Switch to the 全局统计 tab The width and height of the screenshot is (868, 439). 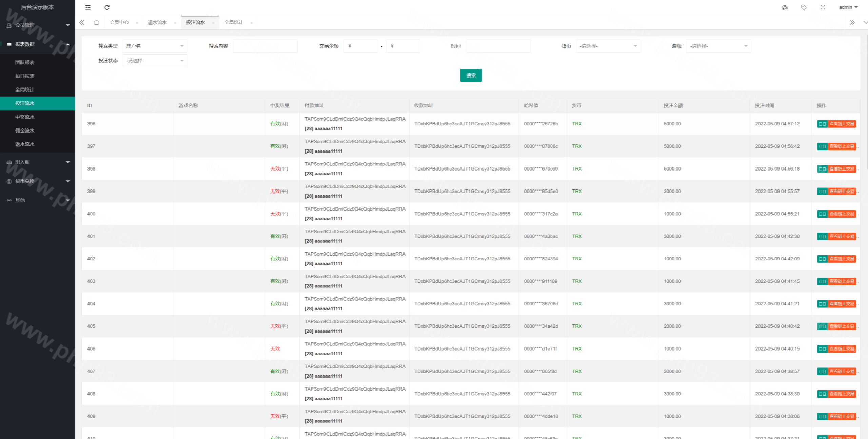234,22
